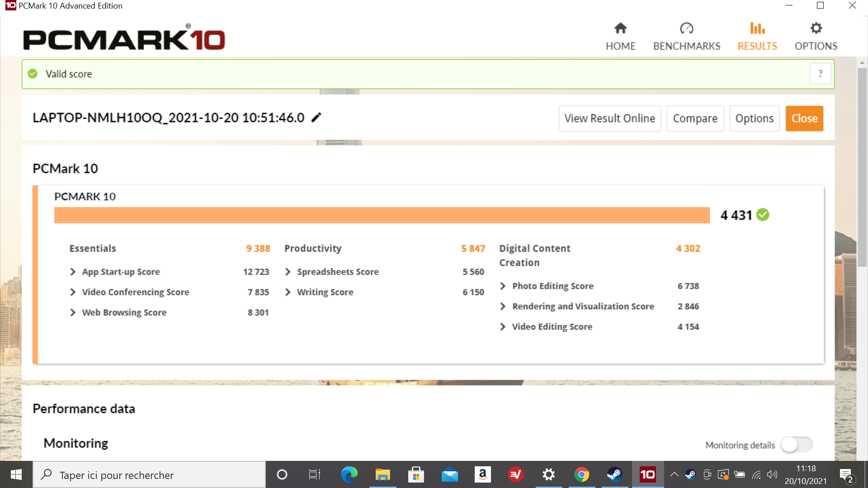Viewport: 868px width, 488px height.
Task: Open Steam from the taskbar
Action: (x=614, y=475)
